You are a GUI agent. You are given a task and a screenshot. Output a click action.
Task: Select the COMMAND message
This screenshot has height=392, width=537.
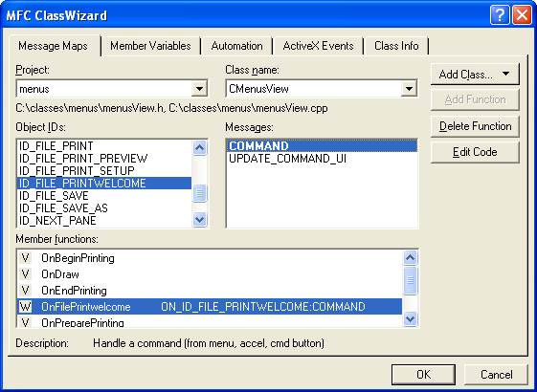point(322,146)
